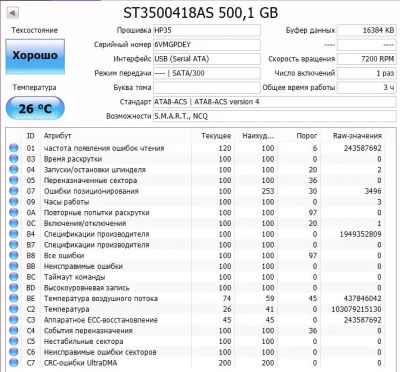Click the Прошивка field showing HP35
Screen dimensions: 400x372
click(207, 30)
